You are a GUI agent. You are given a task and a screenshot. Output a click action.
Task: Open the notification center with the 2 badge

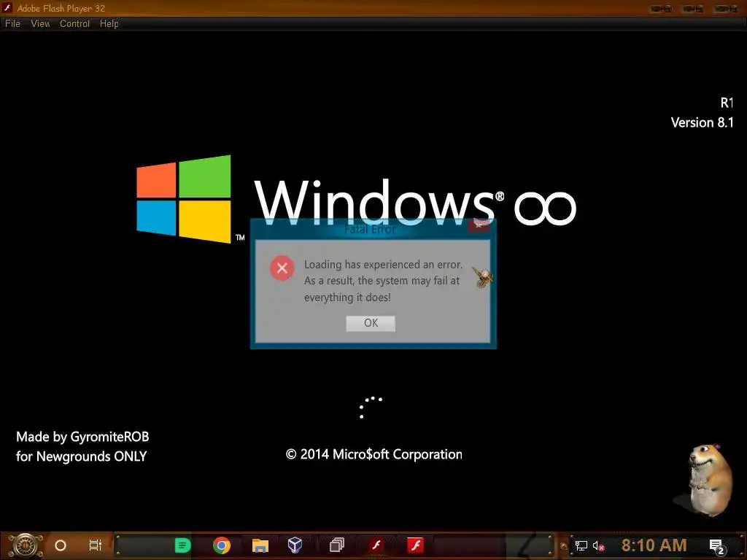[x=717, y=547]
